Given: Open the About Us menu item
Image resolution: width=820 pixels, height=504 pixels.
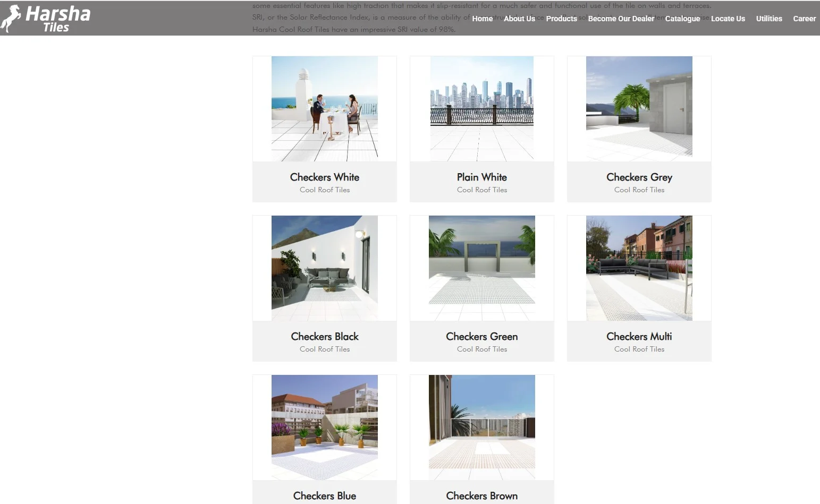Looking at the screenshot, I should [519, 19].
